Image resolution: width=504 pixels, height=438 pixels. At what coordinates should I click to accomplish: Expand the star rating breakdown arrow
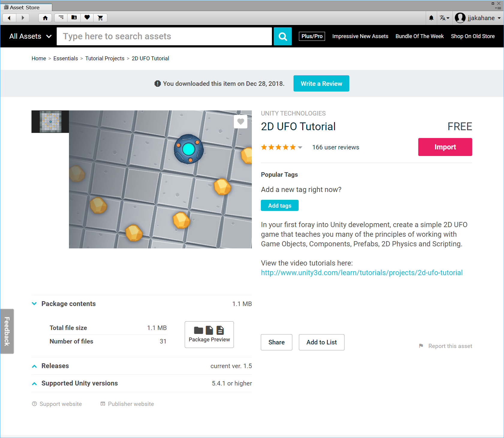coord(300,147)
